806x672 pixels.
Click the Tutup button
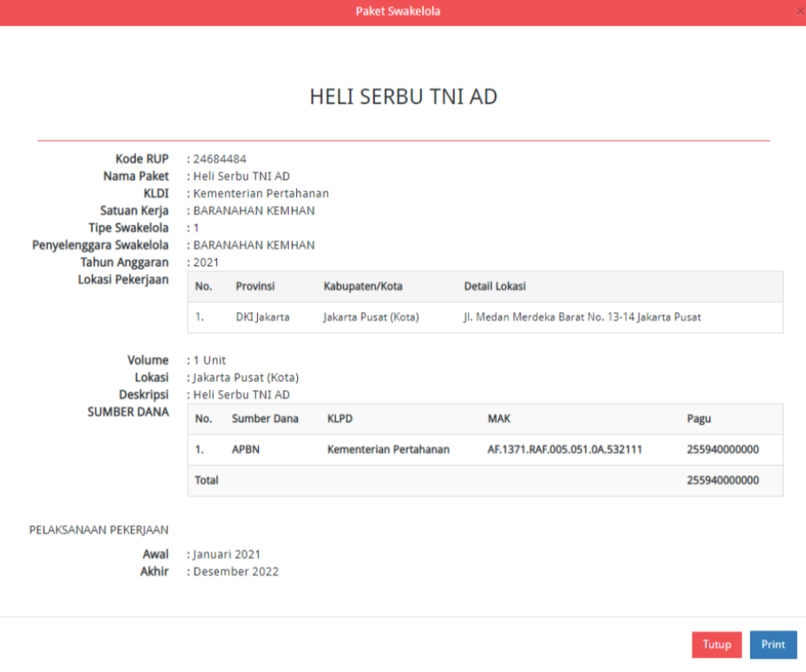point(716,645)
